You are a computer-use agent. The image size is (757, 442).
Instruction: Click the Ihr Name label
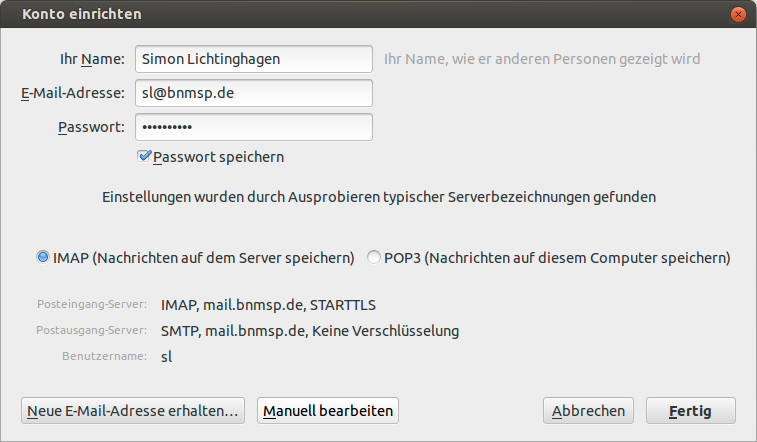click(92, 59)
